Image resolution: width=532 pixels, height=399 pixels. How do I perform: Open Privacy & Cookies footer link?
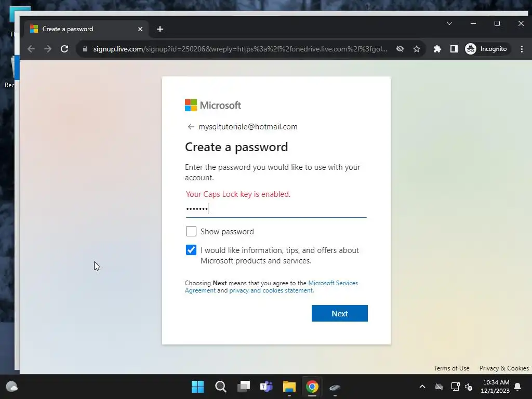pyautogui.click(x=504, y=368)
